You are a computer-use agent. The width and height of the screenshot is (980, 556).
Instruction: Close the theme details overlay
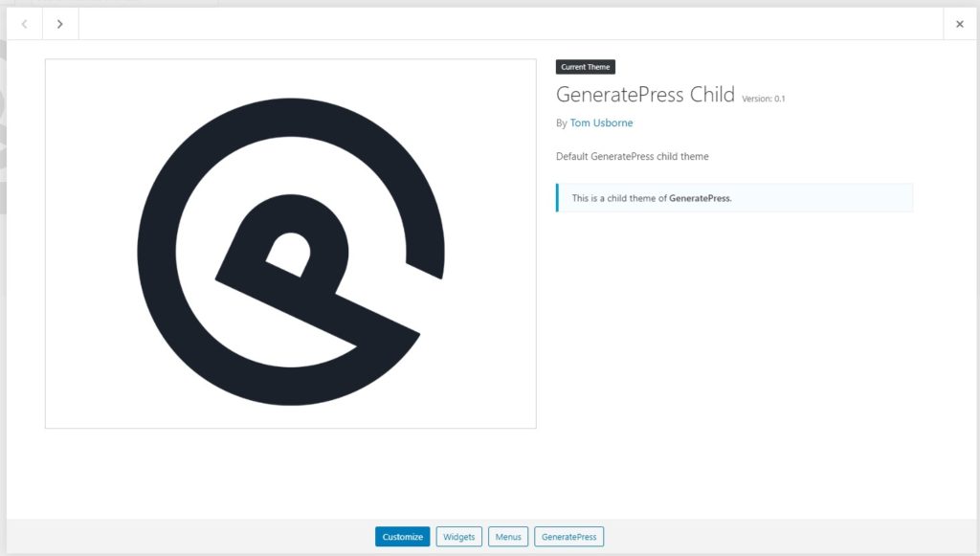coord(959,24)
